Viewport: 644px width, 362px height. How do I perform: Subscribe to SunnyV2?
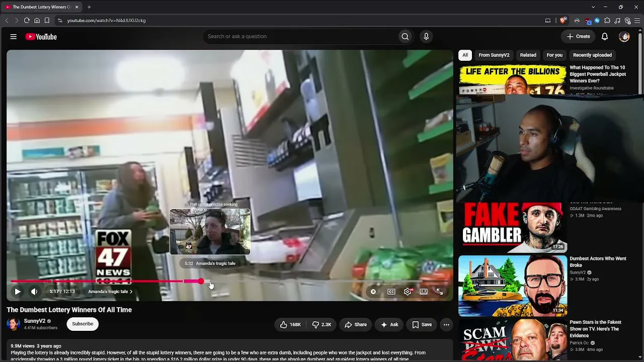coord(83,324)
